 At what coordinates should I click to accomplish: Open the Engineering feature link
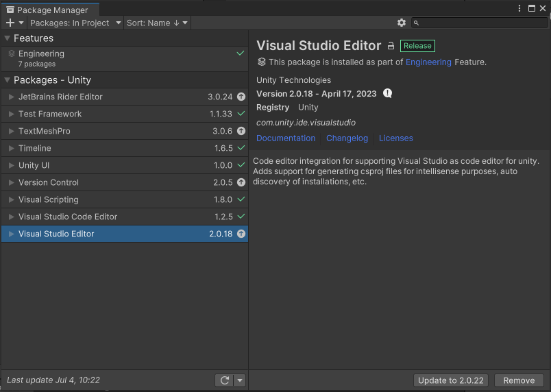coord(428,62)
